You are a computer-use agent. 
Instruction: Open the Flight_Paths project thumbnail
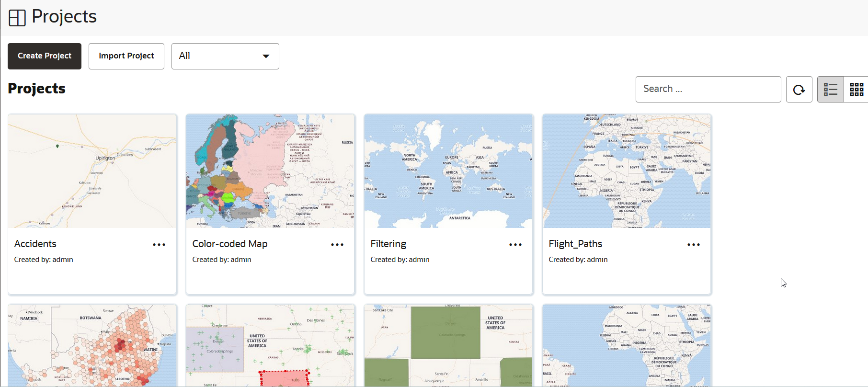pos(627,171)
